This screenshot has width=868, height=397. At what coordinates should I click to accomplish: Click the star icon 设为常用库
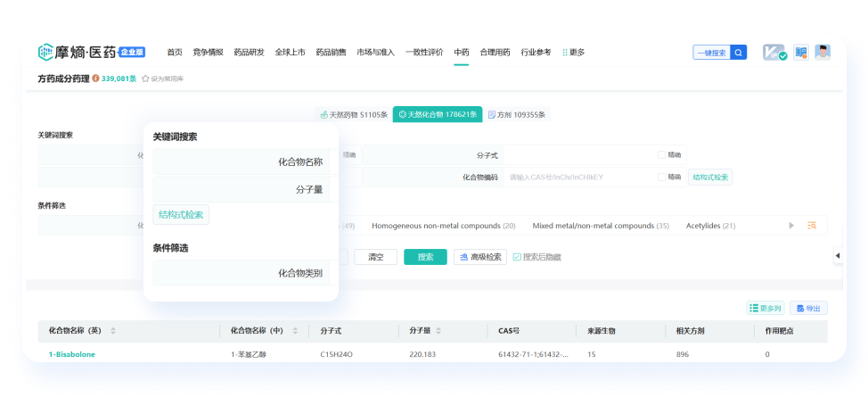(144, 79)
